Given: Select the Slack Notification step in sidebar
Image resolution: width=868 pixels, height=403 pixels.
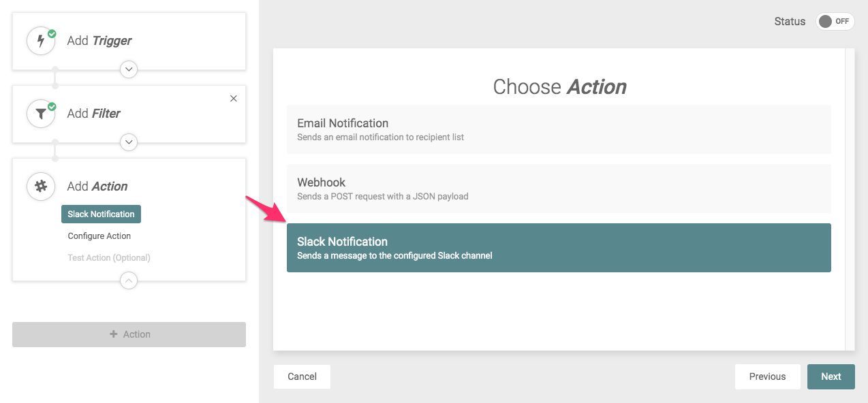Looking at the screenshot, I should tap(101, 214).
